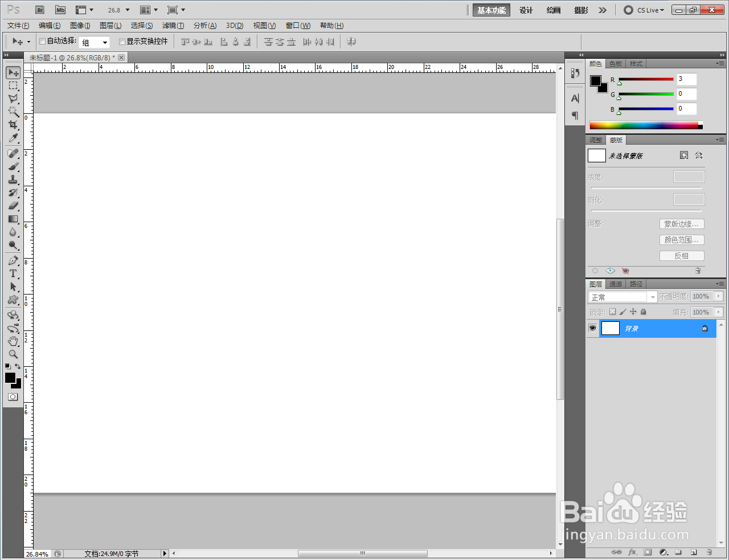Select the 设计 workspace button
This screenshot has width=729, height=560.
[526, 10]
